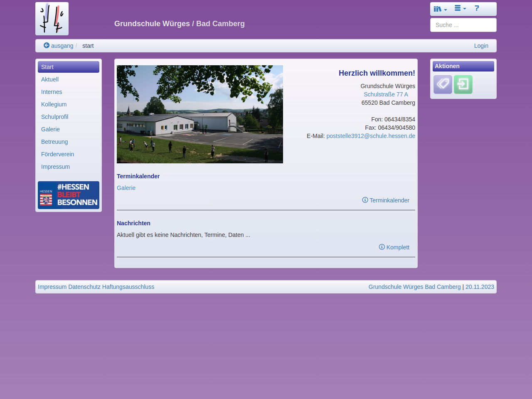The height and width of the screenshot is (399, 532).
Task: Open the Schulstraße 77 A address link
Action: click(386, 94)
